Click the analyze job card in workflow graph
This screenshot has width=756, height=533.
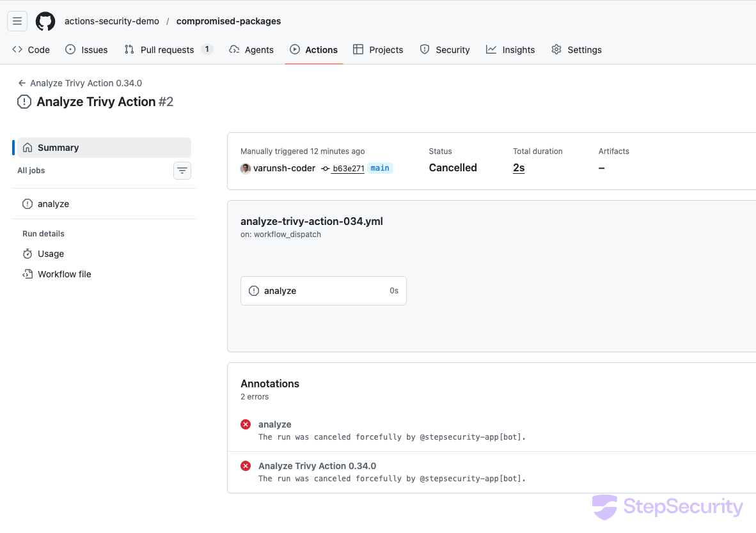click(x=324, y=291)
